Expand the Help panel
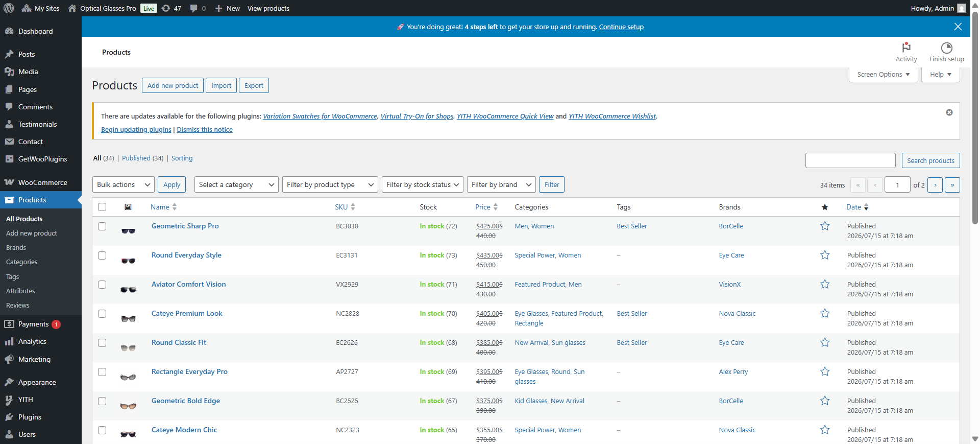The image size is (980, 444). click(x=941, y=74)
